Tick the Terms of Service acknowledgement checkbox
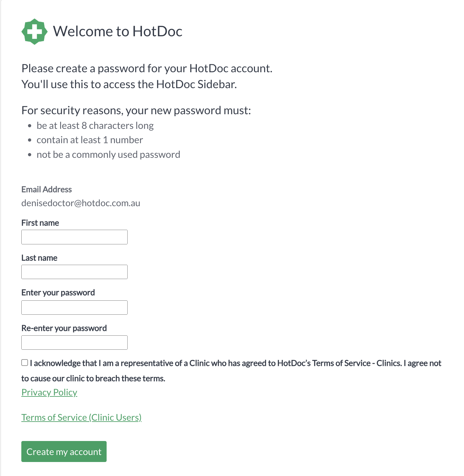Image resolution: width=464 pixels, height=476 pixels. tap(25, 363)
